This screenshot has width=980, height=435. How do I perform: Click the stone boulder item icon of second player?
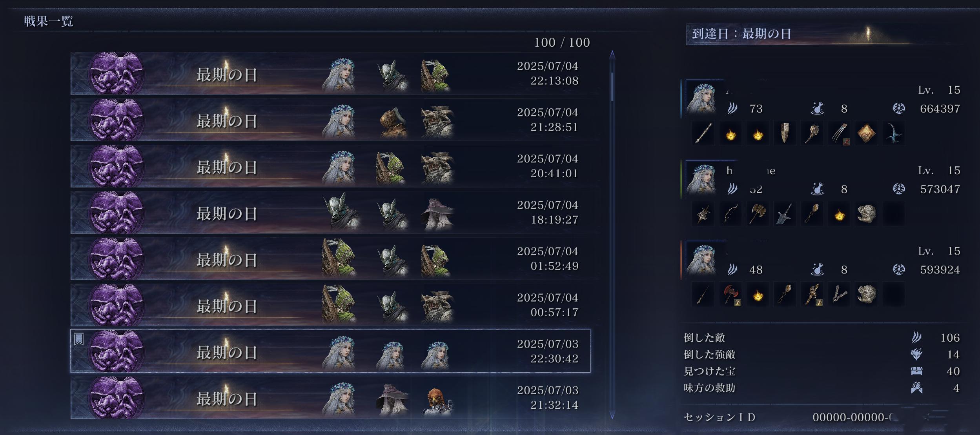click(x=866, y=214)
